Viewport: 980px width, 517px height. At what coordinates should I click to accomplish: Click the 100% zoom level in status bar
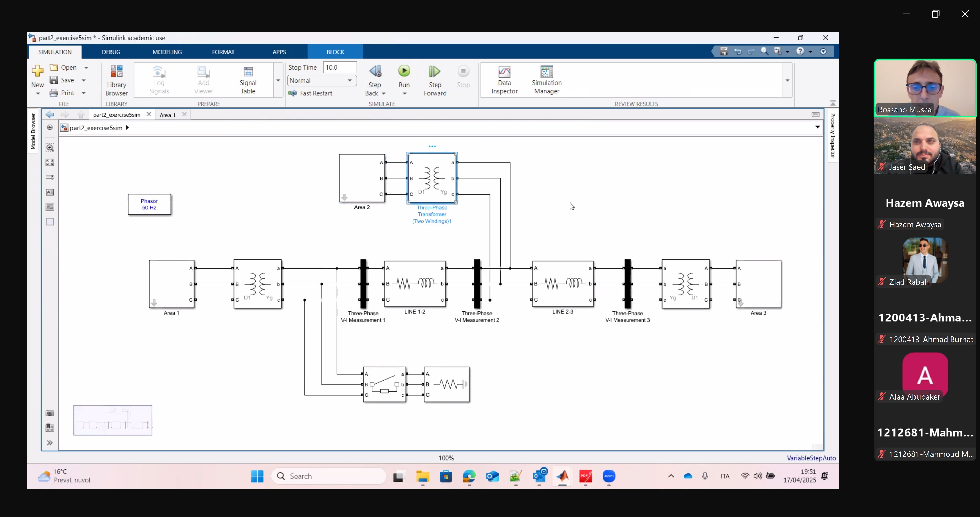coord(446,458)
